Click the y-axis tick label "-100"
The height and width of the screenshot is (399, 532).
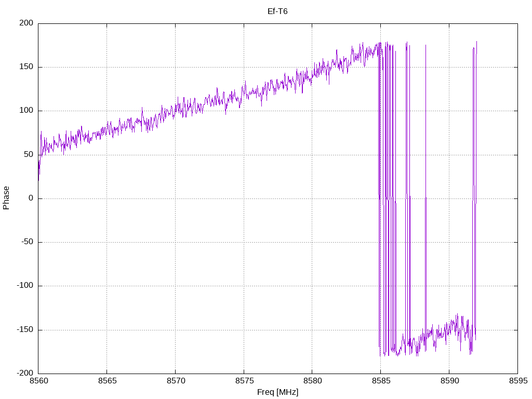[x=25, y=286]
